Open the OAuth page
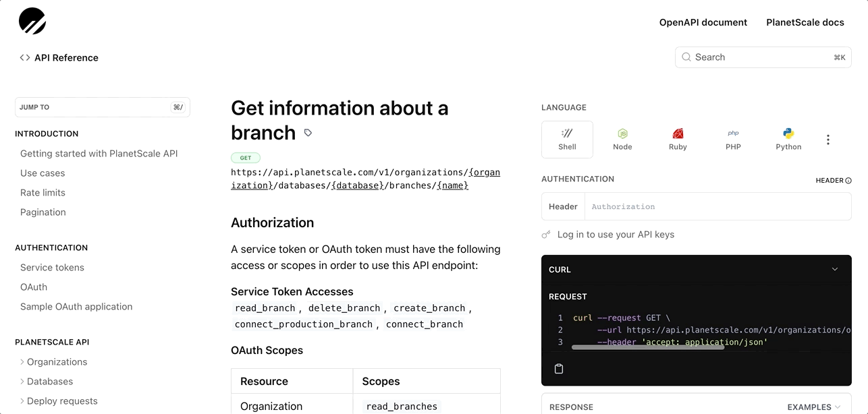Screen dimensions: 868x414 (x=34, y=287)
